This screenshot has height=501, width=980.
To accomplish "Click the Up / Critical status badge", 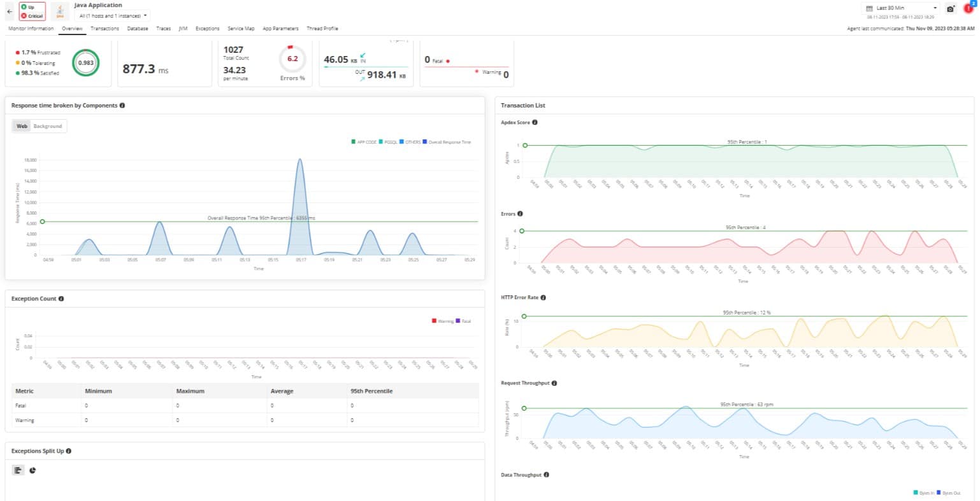I will [32, 11].
